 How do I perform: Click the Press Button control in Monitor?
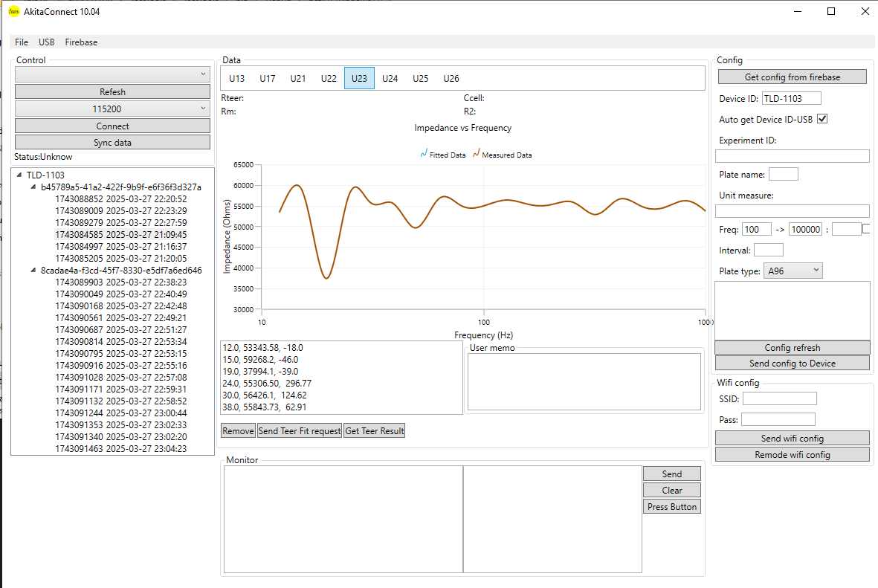[671, 506]
